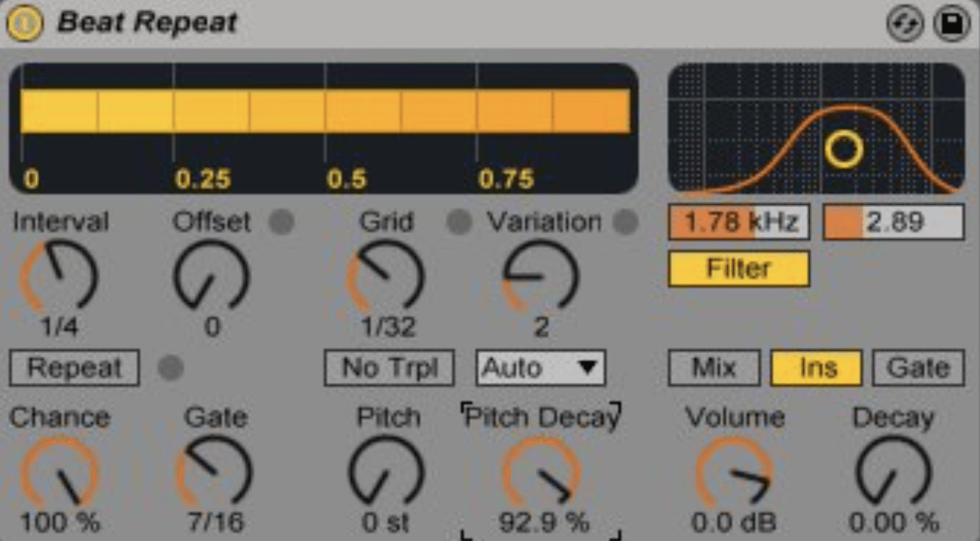Screen dimensions: 980x541
Task: Click the Interval value 1/4
Action: 59,327
